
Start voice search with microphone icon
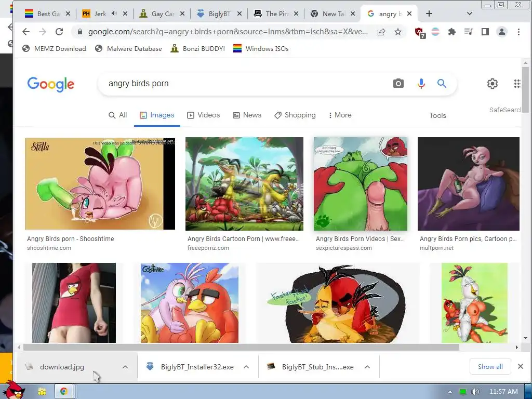(x=421, y=84)
